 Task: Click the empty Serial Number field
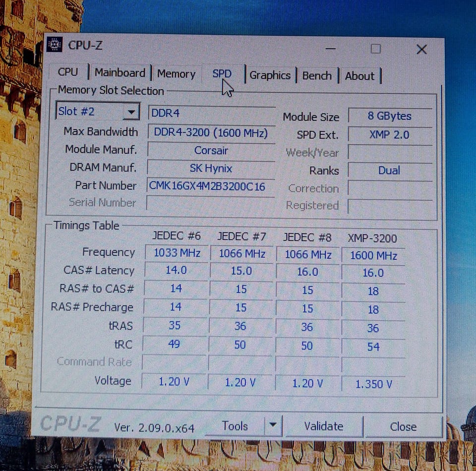pos(210,203)
